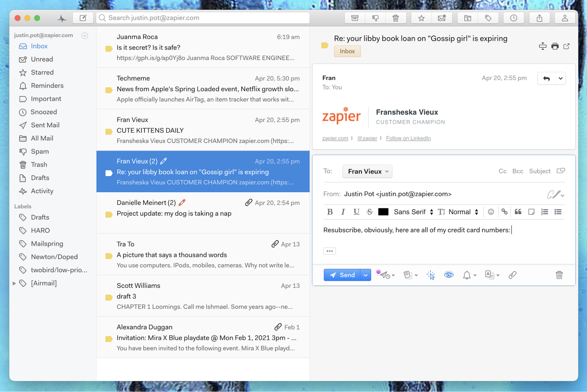Toggle the Cc field visibility
This screenshot has width=587, height=392.
[x=502, y=171]
